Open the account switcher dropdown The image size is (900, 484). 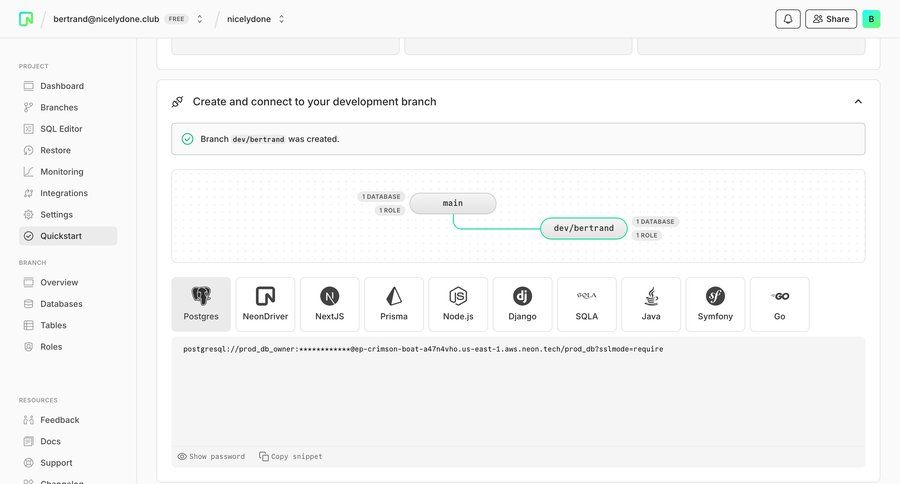tap(200, 19)
